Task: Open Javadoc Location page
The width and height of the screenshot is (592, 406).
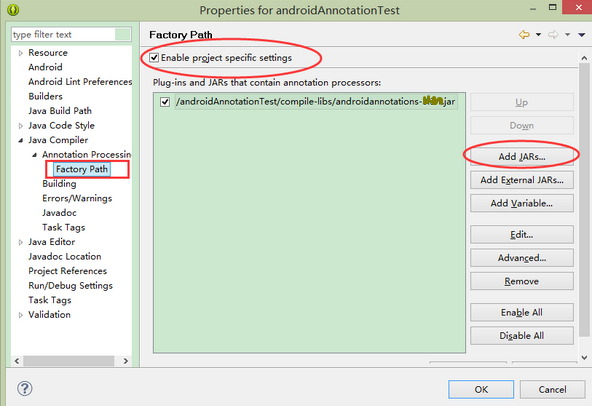Action: (x=65, y=256)
